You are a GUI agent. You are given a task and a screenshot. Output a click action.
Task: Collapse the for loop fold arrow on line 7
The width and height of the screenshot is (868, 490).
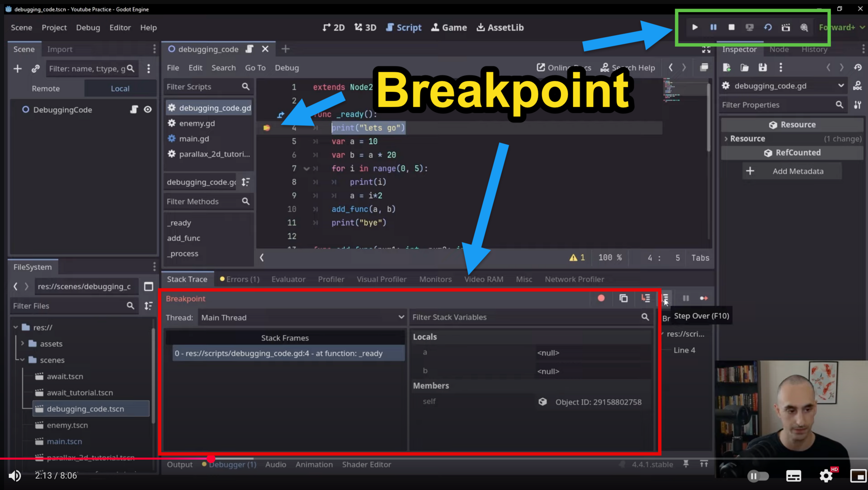click(307, 169)
